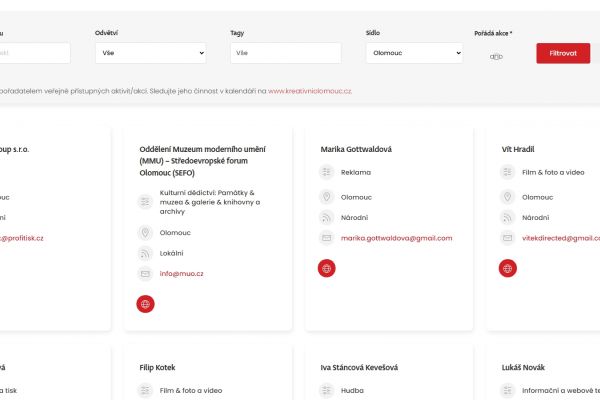The width and height of the screenshot is (600, 400).
Task: Click the category icon in Filip Kotek's card
Action: [x=146, y=390]
